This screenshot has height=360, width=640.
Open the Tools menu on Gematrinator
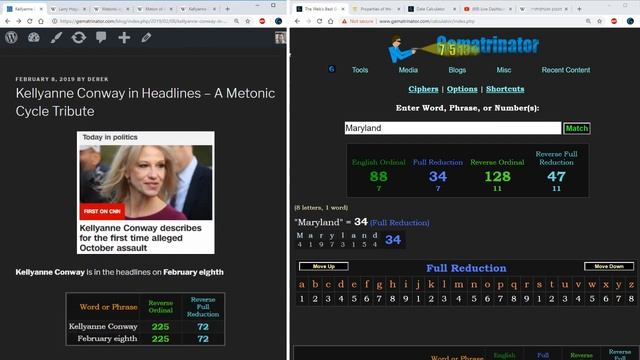(x=360, y=70)
